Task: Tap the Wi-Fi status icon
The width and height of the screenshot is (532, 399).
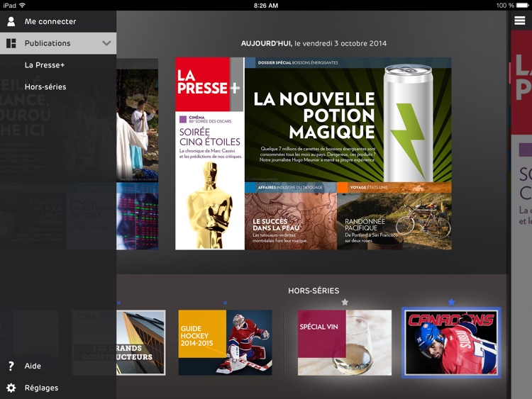Action: tap(22, 6)
